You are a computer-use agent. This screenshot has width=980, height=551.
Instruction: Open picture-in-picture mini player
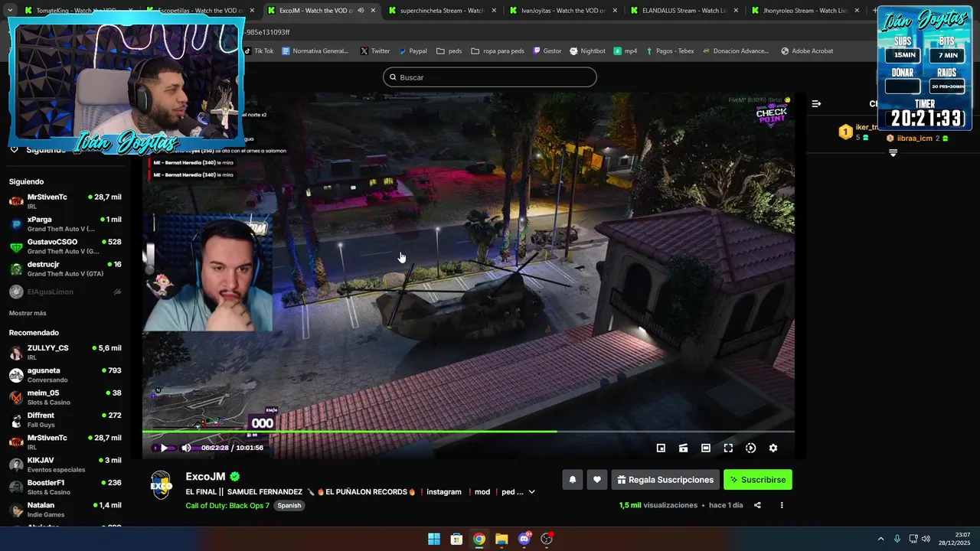click(x=661, y=448)
